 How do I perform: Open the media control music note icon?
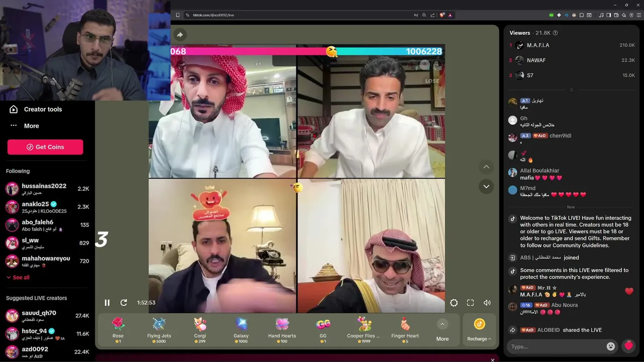point(601,15)
